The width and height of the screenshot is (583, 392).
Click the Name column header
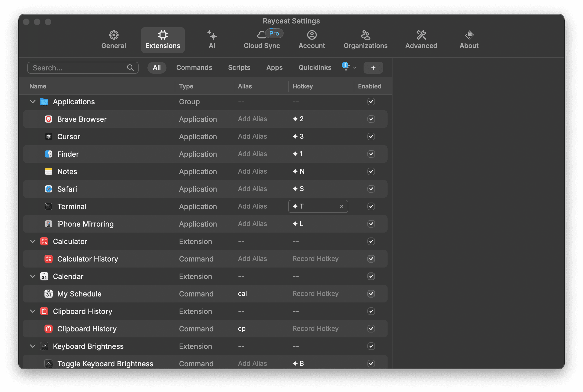[38, 86]
